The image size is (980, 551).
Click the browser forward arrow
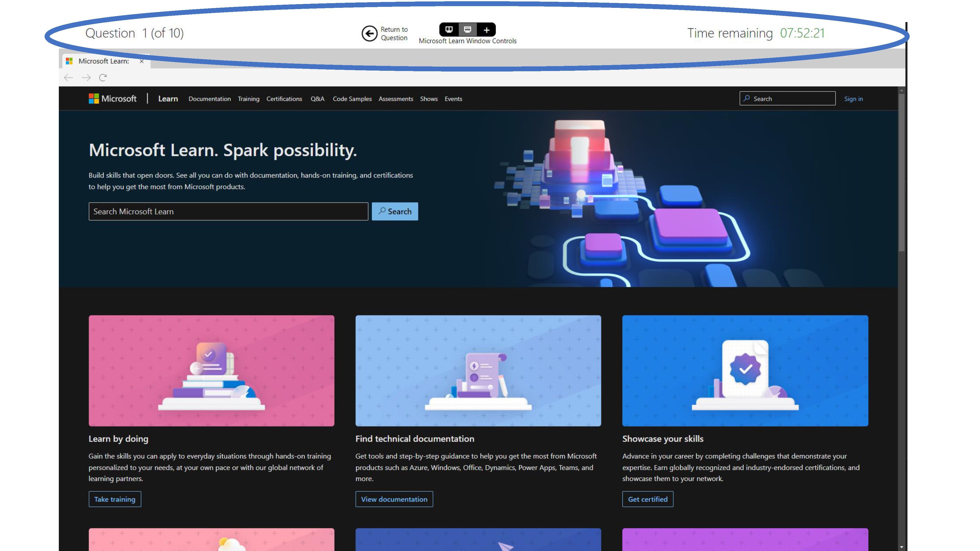[86, 78]
